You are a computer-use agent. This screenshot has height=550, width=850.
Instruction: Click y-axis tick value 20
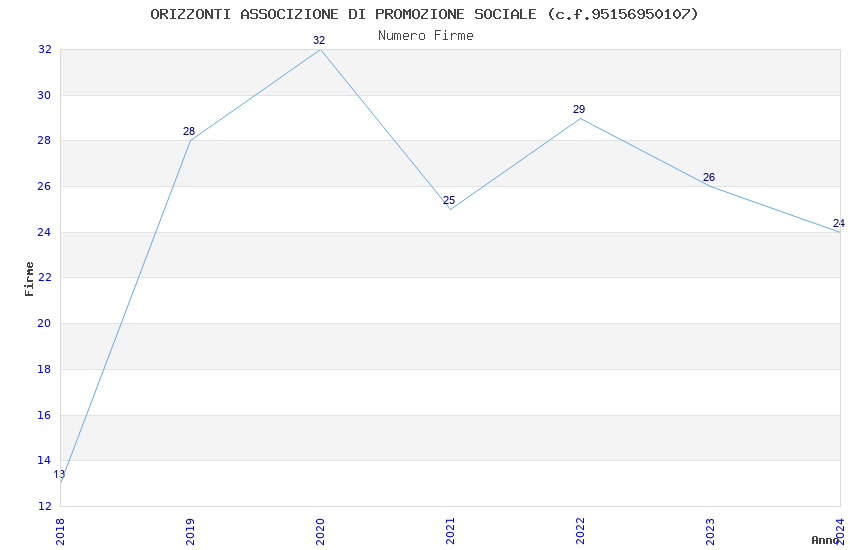tap(44, 323)
